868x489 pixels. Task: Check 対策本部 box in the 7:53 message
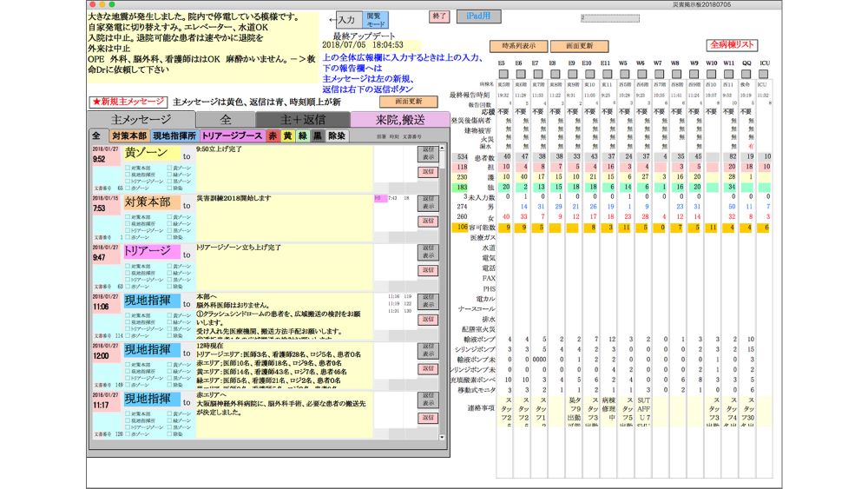coord(128,217)
